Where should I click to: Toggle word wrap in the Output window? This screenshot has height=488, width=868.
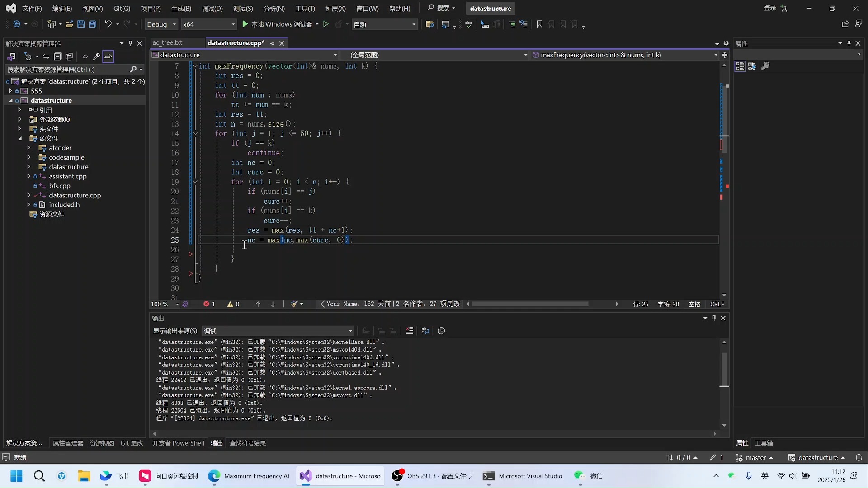tap(425, 331)
